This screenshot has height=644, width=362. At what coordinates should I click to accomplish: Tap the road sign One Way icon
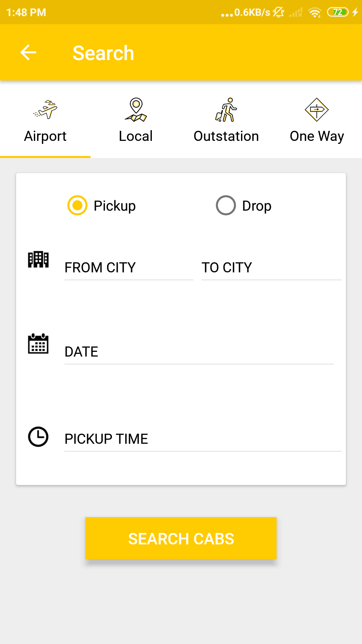tap(317, 109)
